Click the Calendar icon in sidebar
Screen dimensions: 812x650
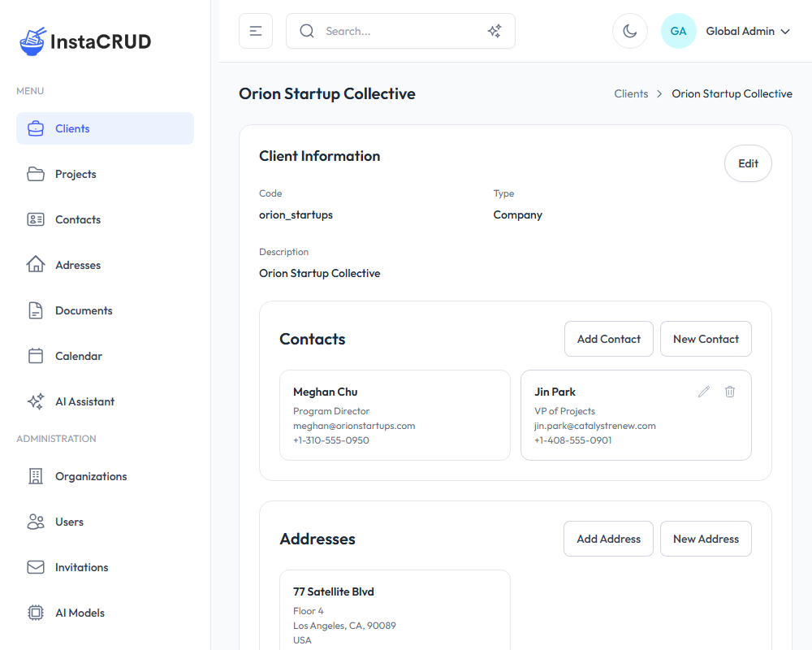pyautogui.click(x=36, y=356)
